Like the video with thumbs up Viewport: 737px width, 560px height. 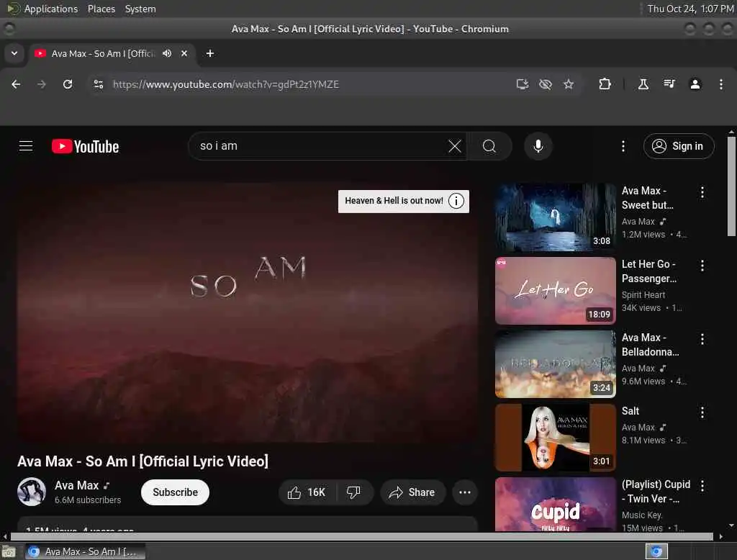[308, 492]
